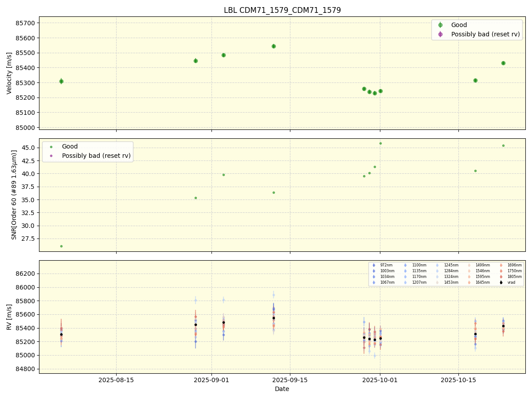Click the 2025-10-01 date tick label
This screenshot has width=532, height=399.
[380, 380]
